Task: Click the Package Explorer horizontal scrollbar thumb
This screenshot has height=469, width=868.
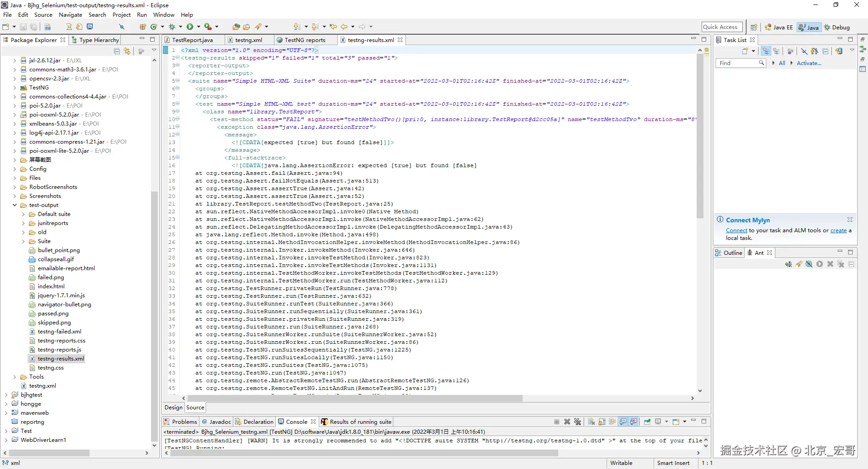Action: click(49, 453)
